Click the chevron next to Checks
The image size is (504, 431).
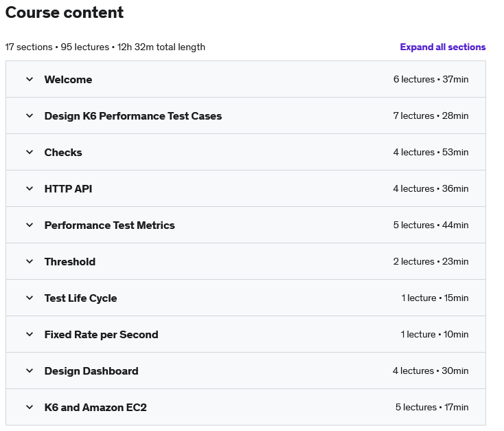tap(30, 152)
